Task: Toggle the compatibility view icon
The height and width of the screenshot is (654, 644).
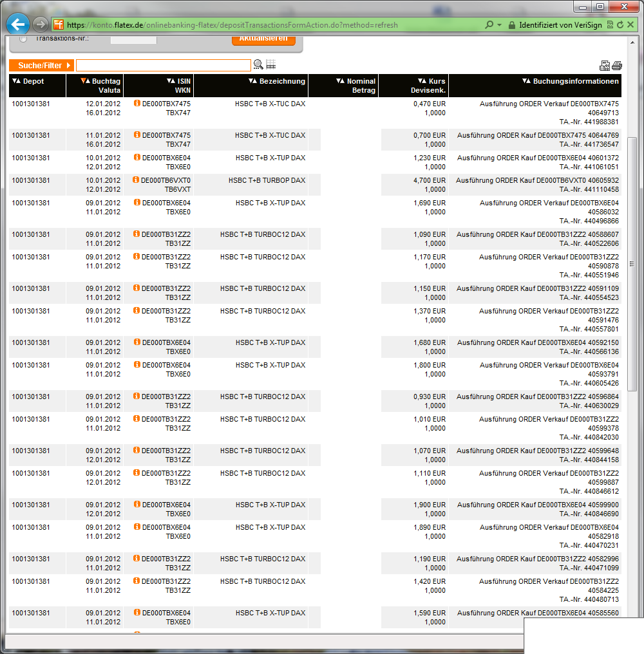Action: pyautogui.click(x=611, y=25)
